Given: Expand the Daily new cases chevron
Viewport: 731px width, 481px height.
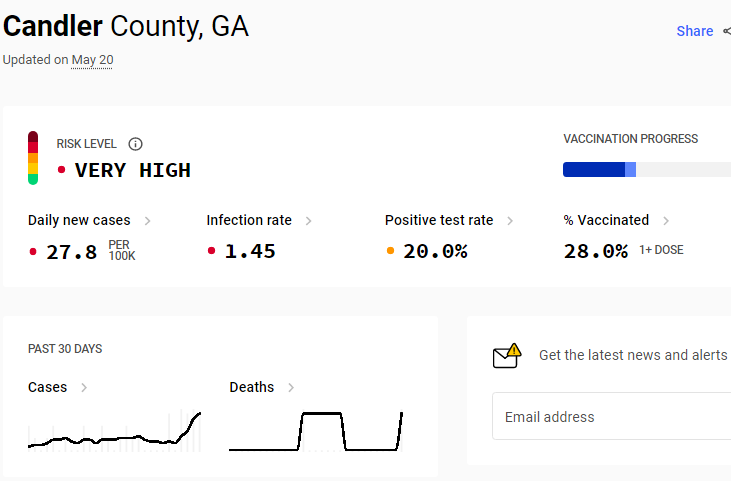Looking at the screenshot, I should tap(147, 221).
